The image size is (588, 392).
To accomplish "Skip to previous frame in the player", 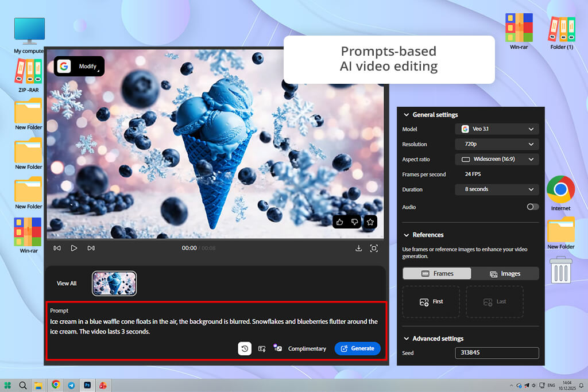I will [57, 248].
